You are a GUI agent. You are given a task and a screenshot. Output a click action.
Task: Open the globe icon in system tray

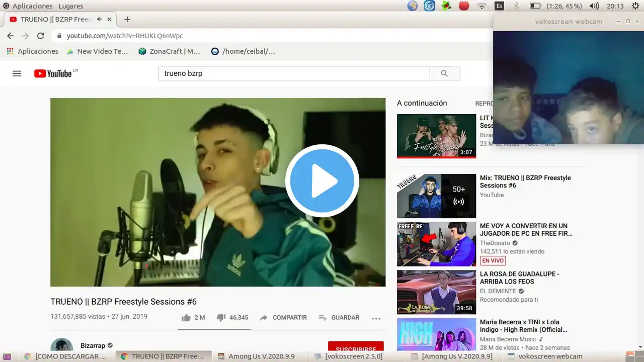point(413,6)
